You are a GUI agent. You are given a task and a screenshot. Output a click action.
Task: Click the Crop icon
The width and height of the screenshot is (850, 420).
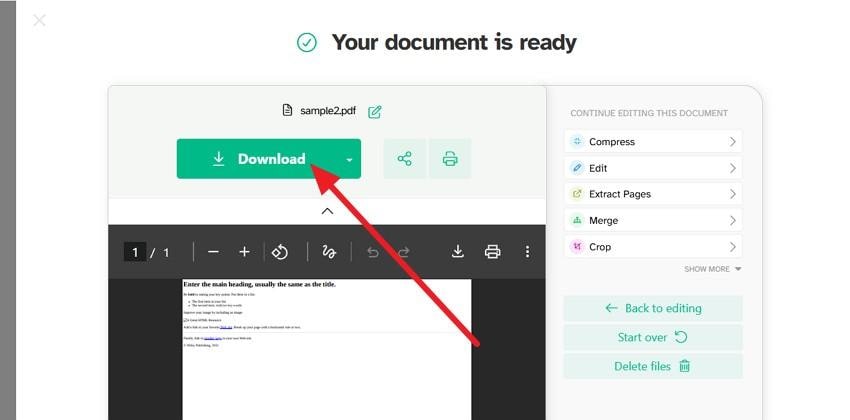click(x=577, y=247)
